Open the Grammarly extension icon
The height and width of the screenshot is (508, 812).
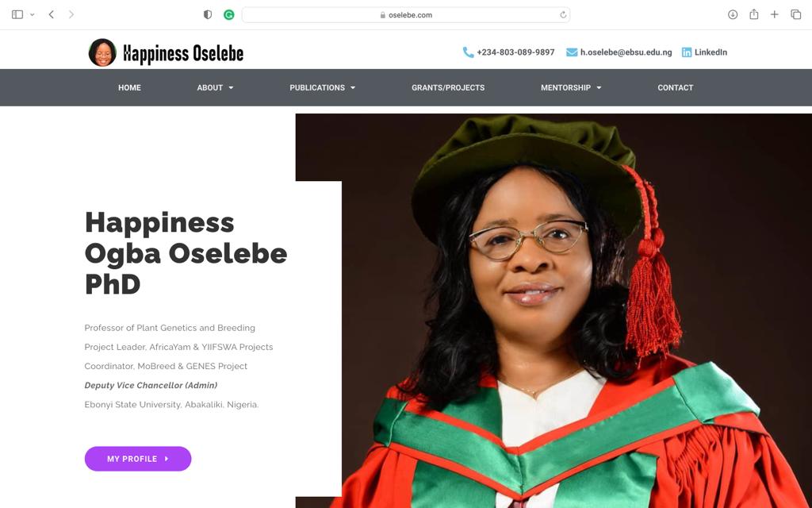coord(229,14)
